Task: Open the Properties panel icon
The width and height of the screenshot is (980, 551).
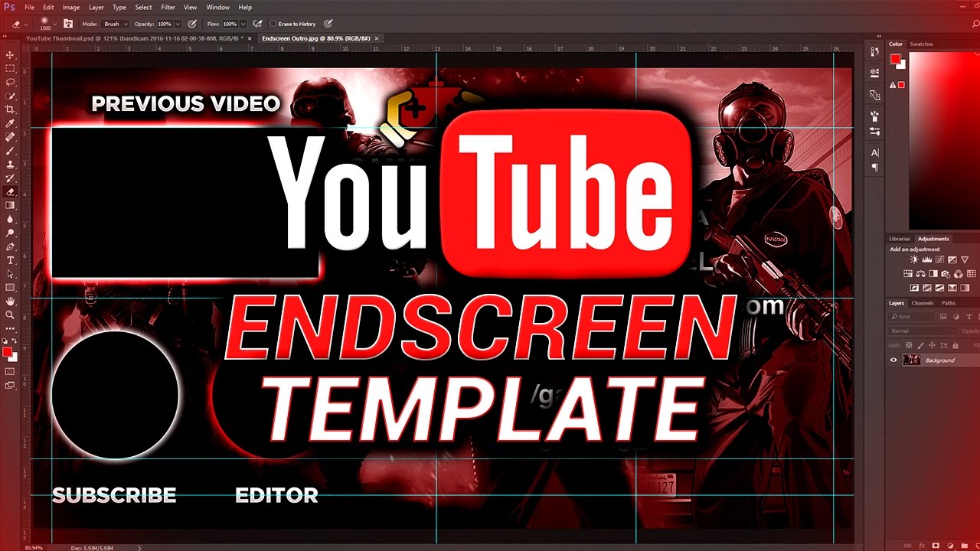Action: 875,71
